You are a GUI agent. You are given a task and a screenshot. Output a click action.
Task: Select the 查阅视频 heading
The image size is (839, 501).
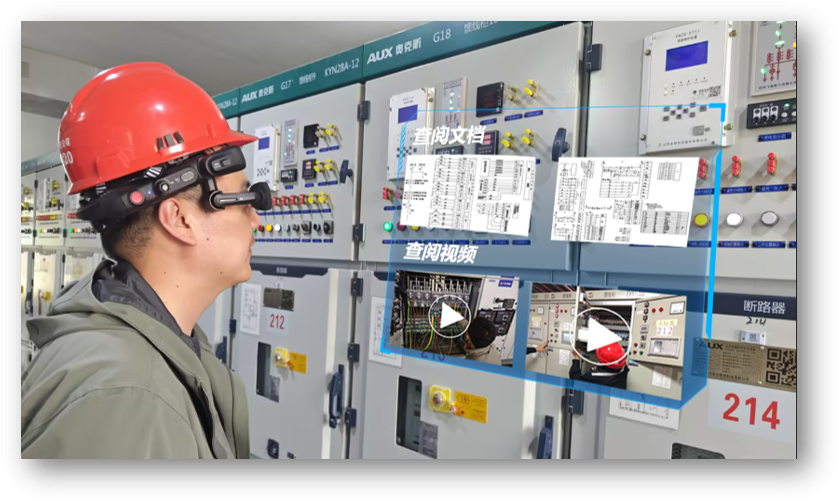(x=439, y=253)
